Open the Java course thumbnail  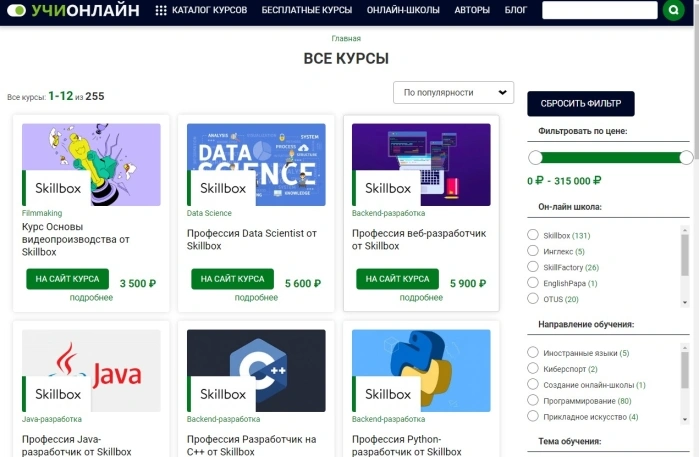click(91, 371)
